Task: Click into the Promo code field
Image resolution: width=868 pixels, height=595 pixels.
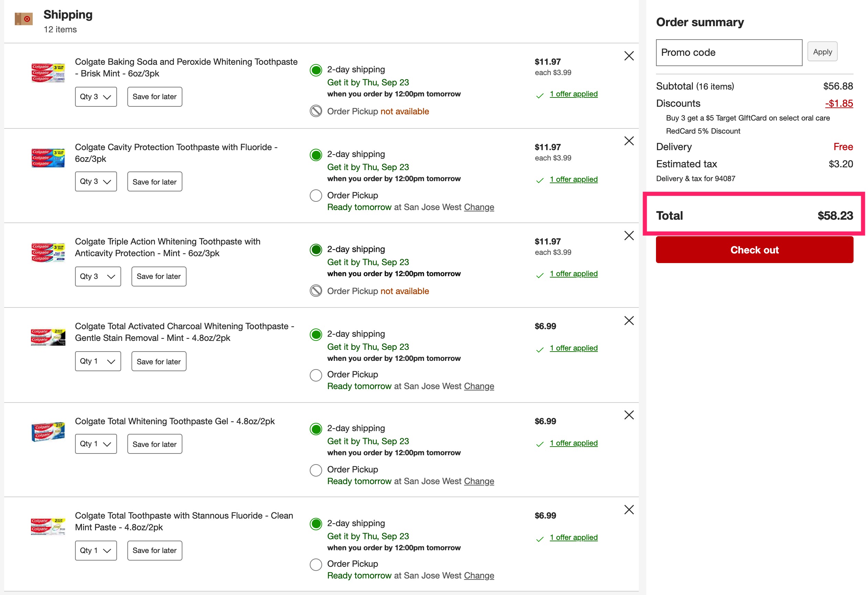Action: (x=729, y=53)
